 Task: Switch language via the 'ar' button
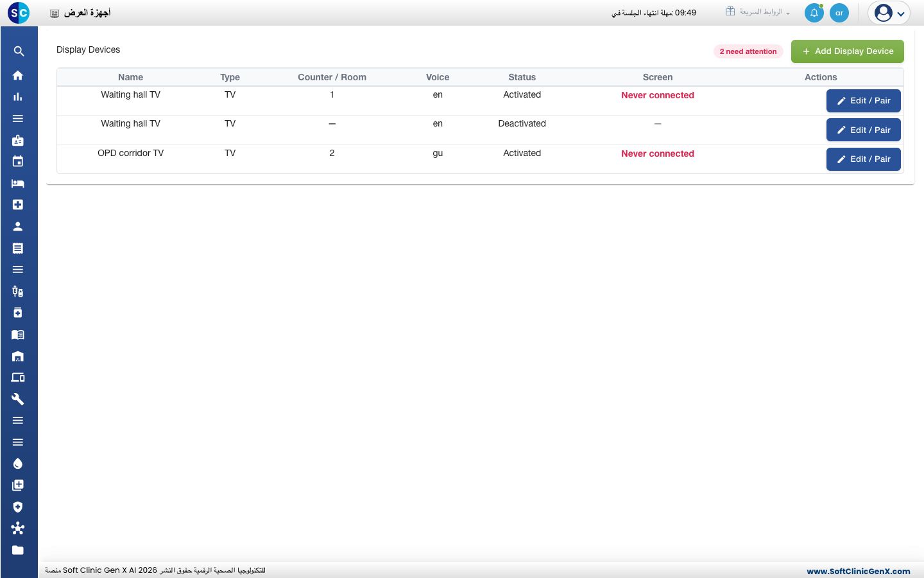pyautogui.click(x=839, y=13)
